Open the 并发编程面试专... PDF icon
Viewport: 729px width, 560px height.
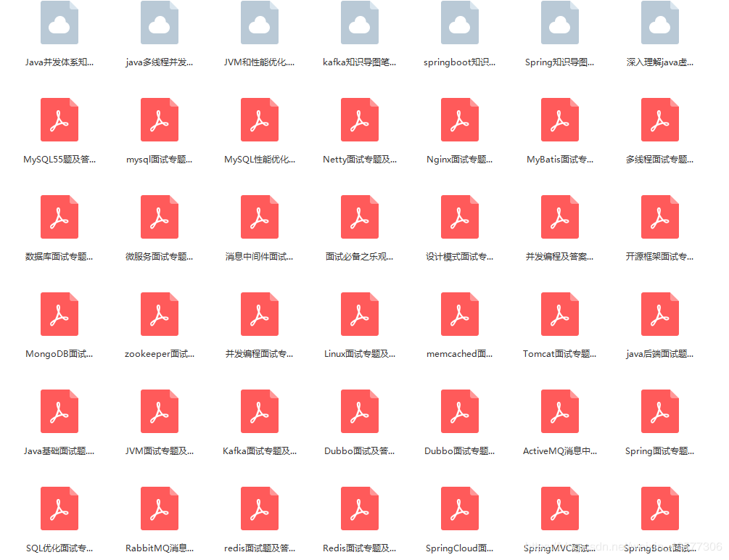coord(260,314)
